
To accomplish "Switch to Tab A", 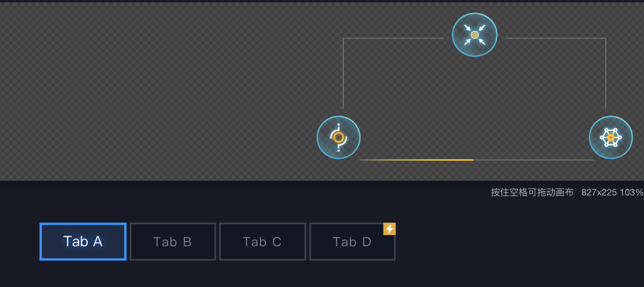I will (83, 242).
